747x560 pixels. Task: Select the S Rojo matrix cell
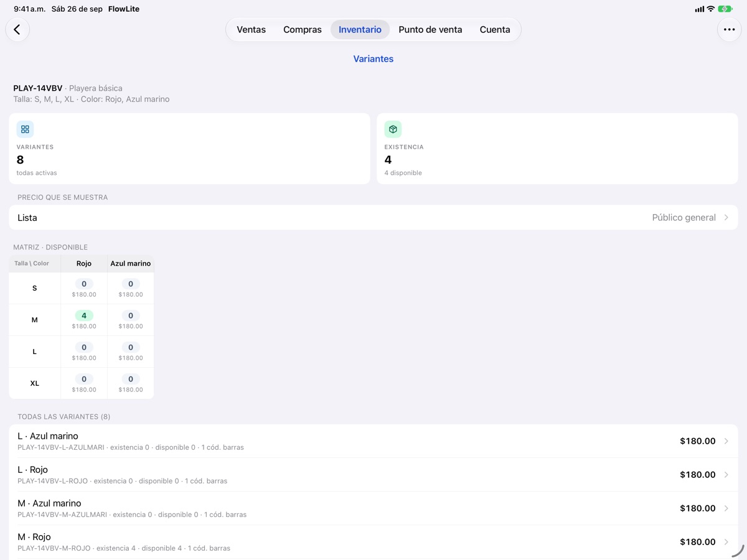click(84, 288)
